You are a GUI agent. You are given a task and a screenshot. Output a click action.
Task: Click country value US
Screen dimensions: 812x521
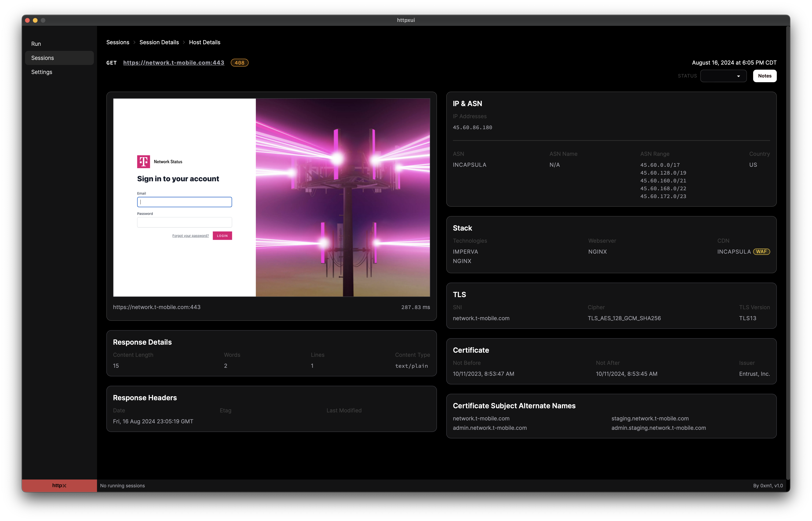pyautogui.click(x=753, y=165)
